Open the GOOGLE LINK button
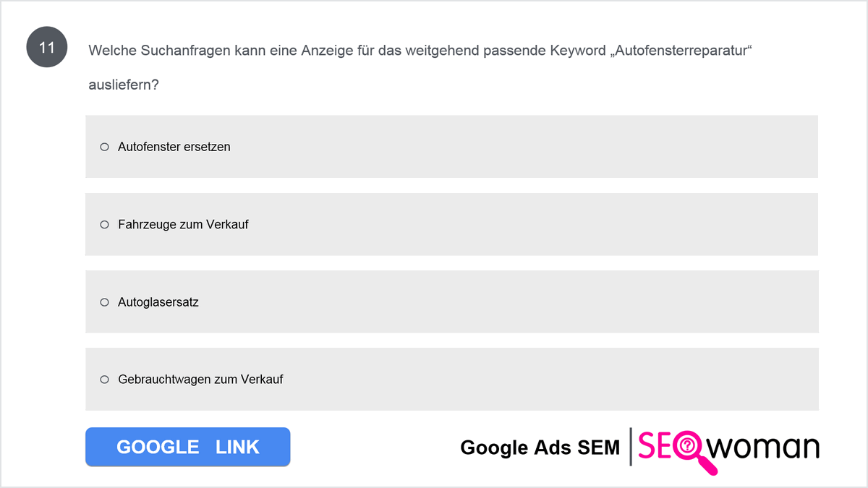 tap(188, 447)
